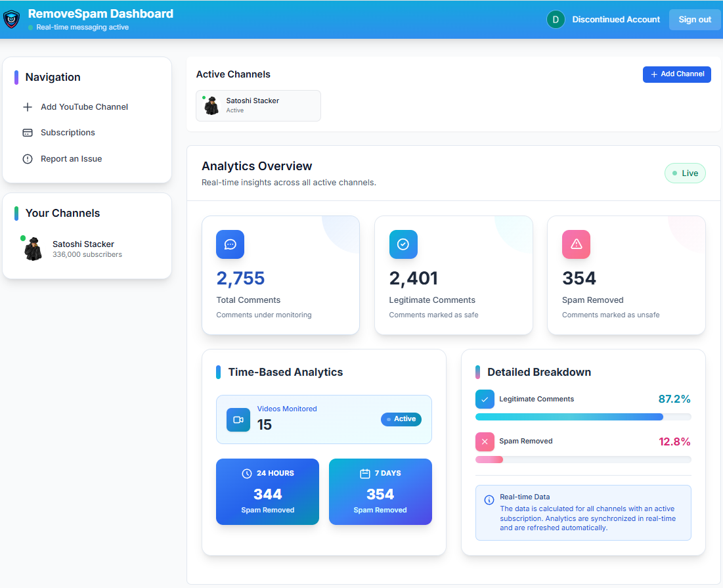Screen dimensions: 723x588
Task: Click the Legitimate Comments progress bar
Action: pyautogui.click(x=583, y=417)
